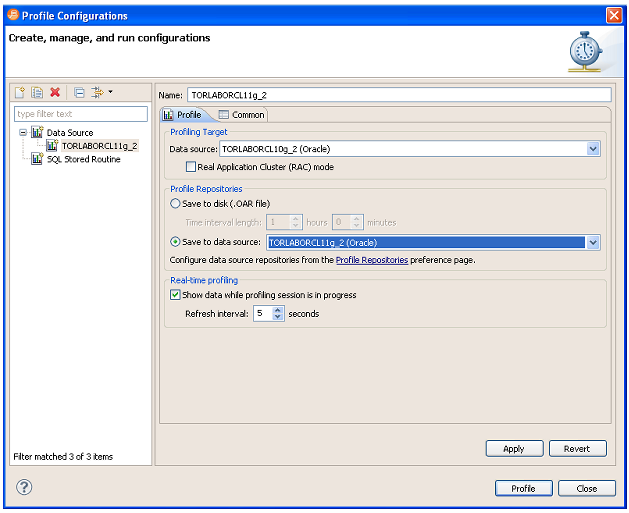Open the Data source dropdown
This screenshot has height=513, width=629.
pyautogui.click(x=593, y=149)
